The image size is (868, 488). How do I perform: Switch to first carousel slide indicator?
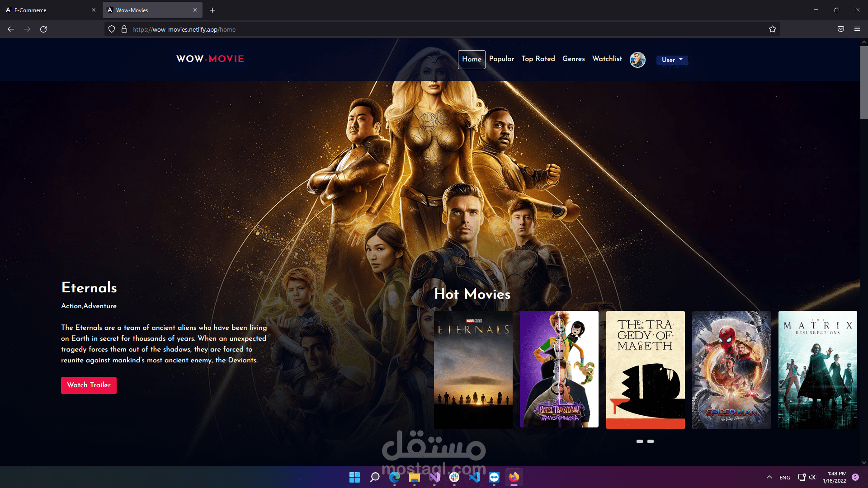click(640, 441)
